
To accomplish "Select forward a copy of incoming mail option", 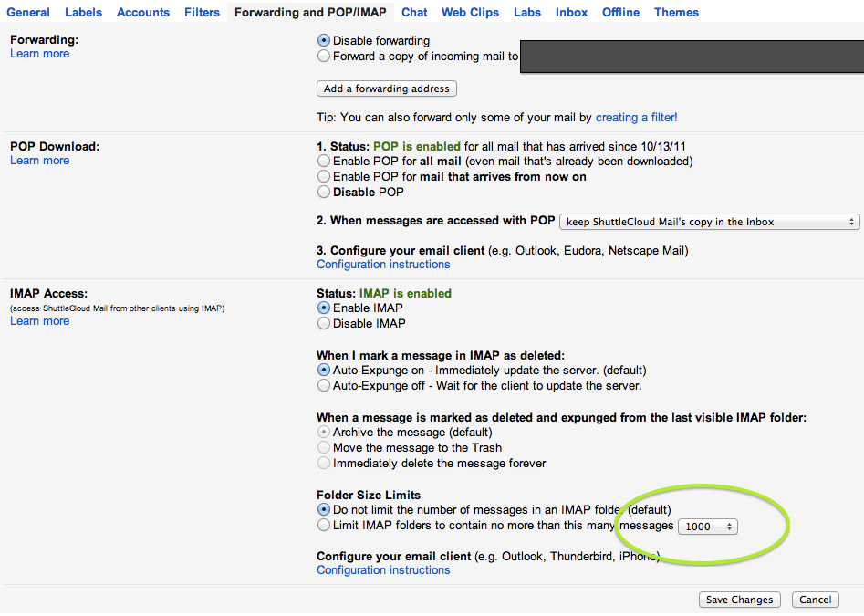I will point(324,57).
